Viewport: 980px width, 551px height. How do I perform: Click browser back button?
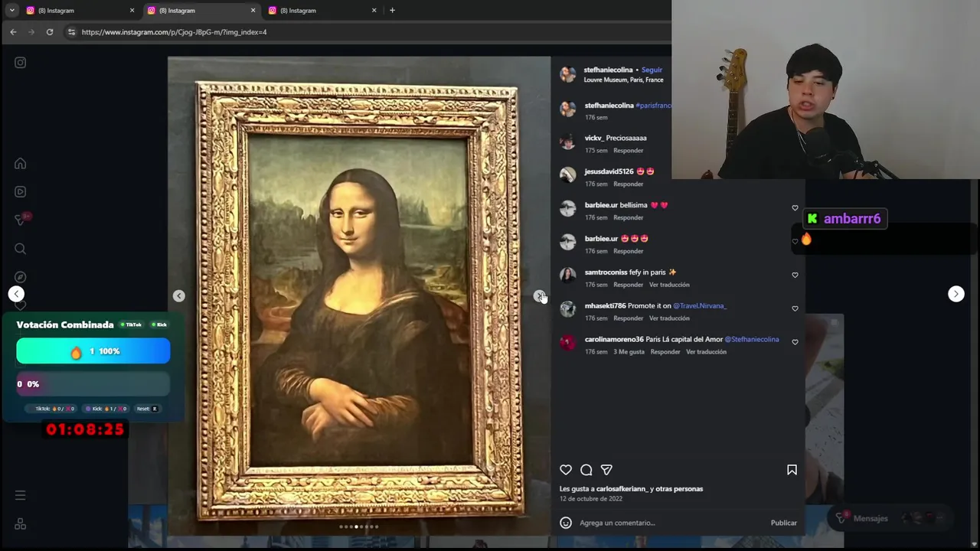[x=13, y=32]
